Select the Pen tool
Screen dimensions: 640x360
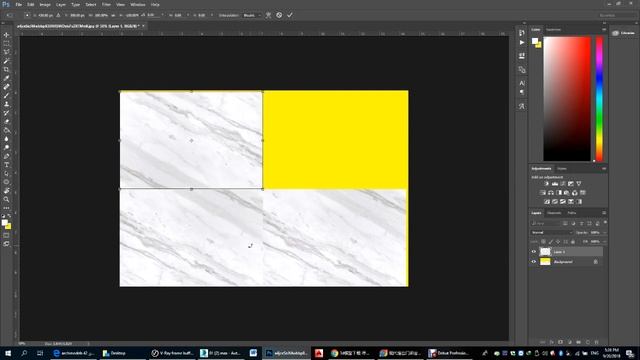point(6,156)
